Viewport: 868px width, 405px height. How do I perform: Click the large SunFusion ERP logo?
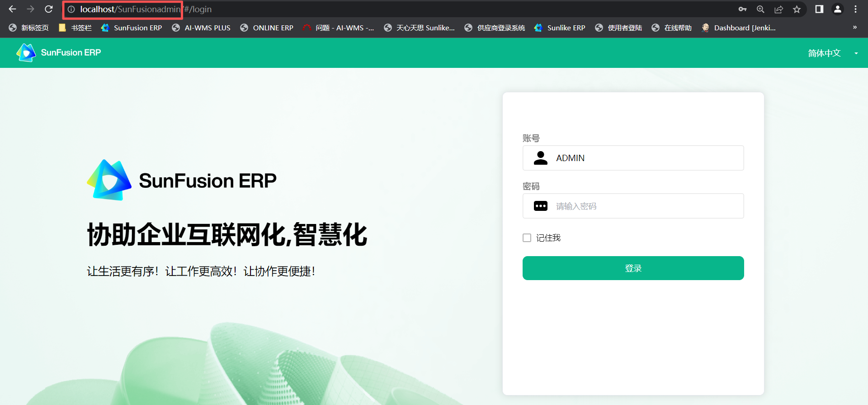pyautogui.click(x=181, y=180)
